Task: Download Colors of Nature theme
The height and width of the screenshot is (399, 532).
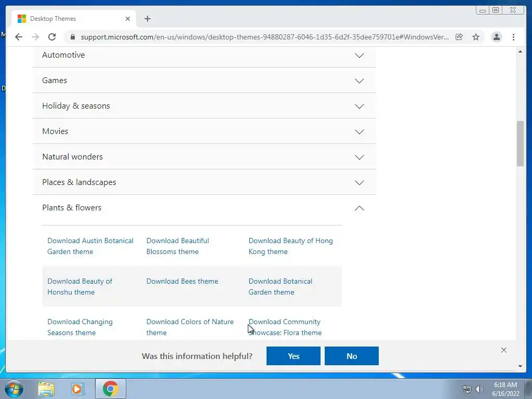Action: 190,327
